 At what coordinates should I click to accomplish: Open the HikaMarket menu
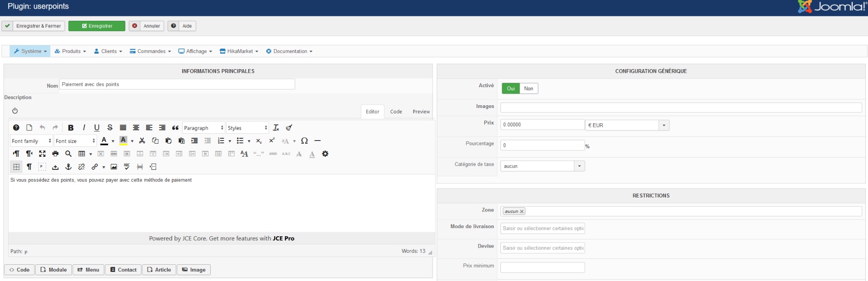239,51
